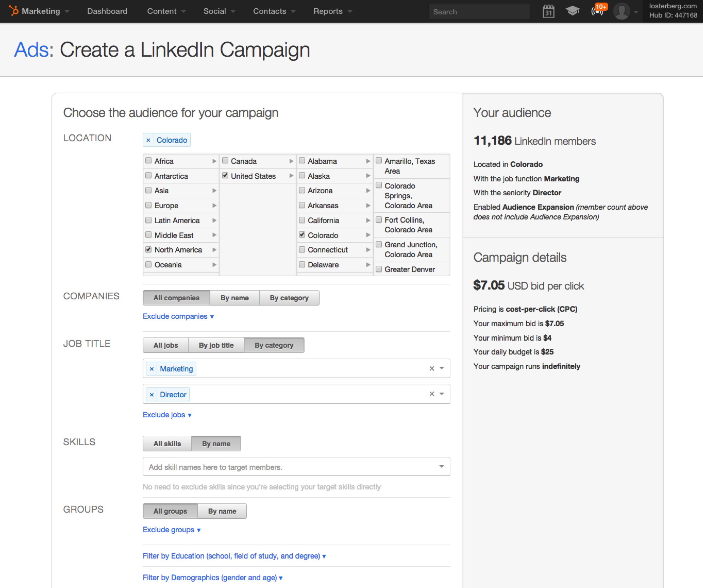Screen dimensions: 703x588
Task: Expand Filter by Education section
Action: tap(234, 556)
